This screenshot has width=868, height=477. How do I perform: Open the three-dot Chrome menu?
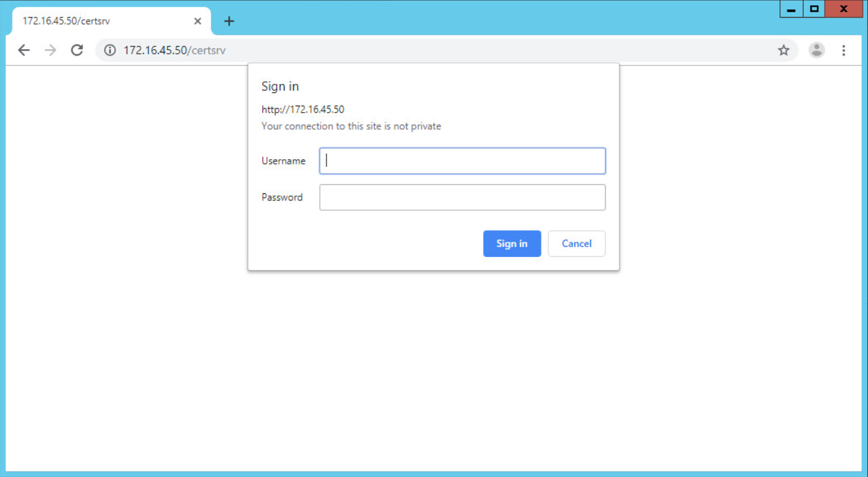844,50
